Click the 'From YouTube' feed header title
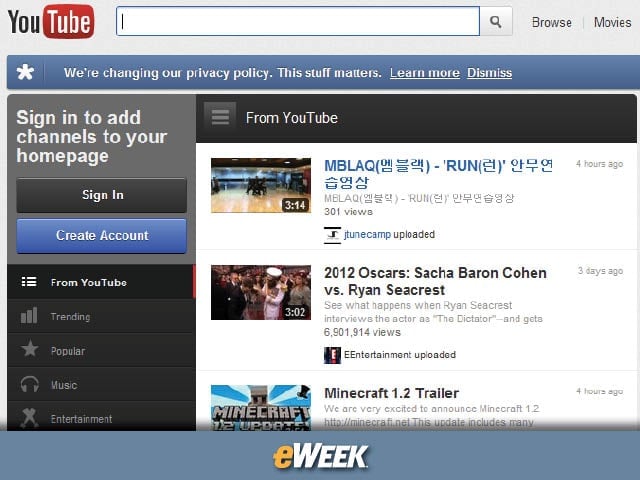Screen dimensions: 640x480 click(x=291, y=118)
